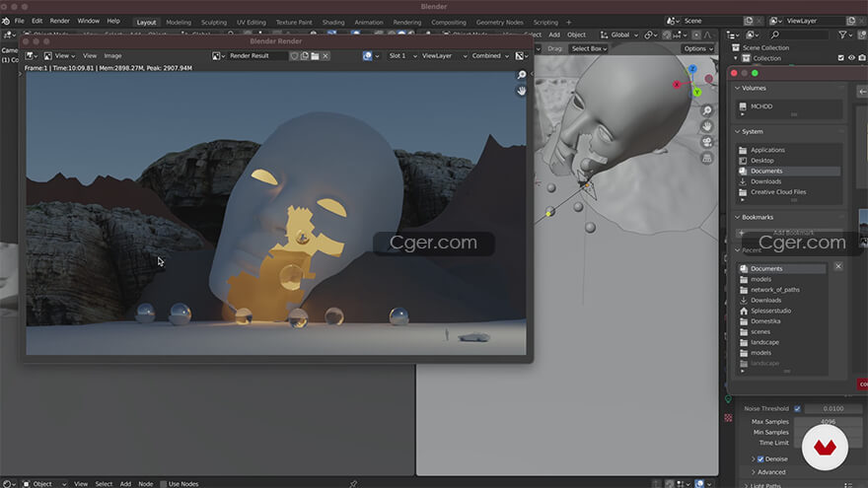Open Options dropdown in 3D viewport
868x488 pixels.
(x=697, y=48)
